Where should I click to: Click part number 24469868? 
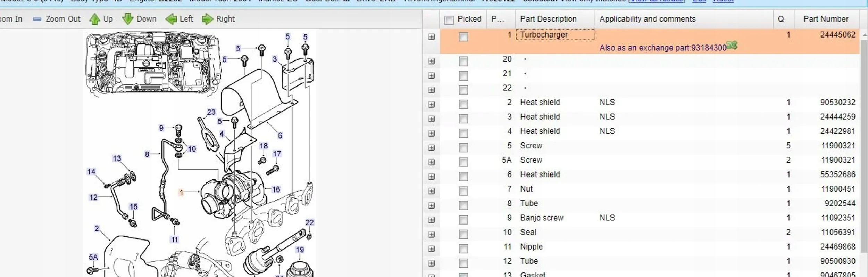coord(838,247)
